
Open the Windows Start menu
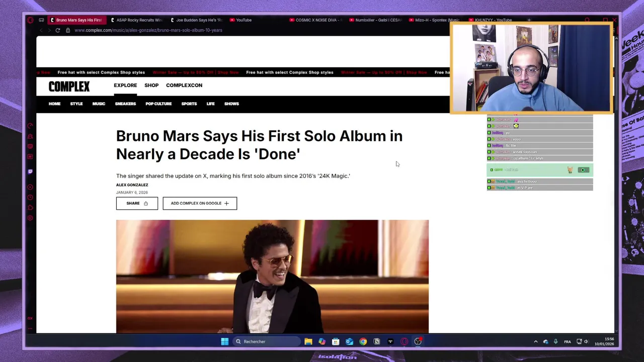click(224, 341)
